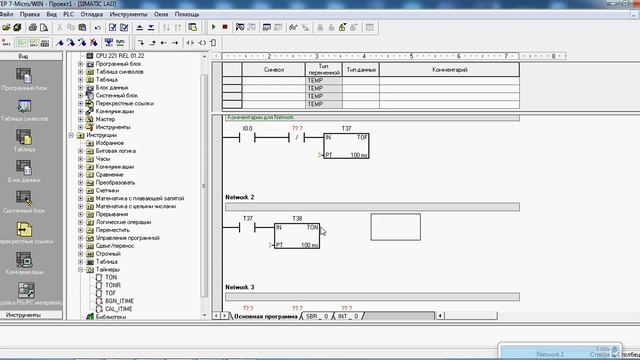Open print preview from the toolbar

[x=44, y=27]
